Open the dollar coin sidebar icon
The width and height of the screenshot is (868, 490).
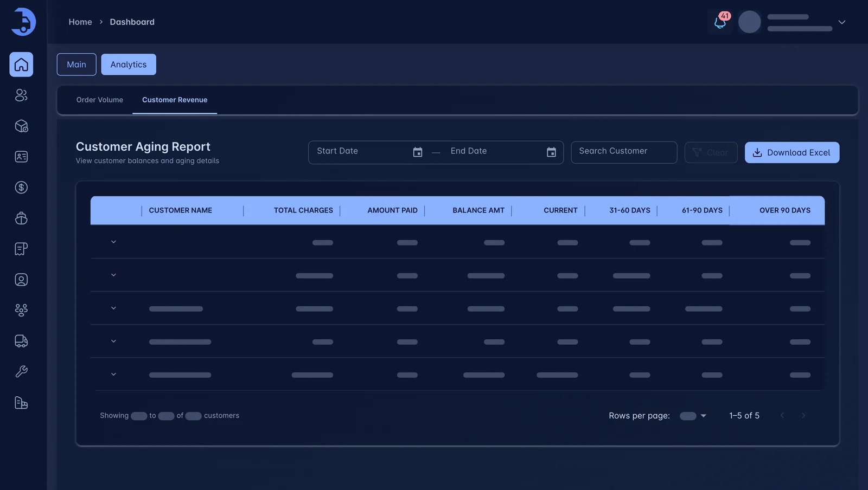click(x=21, y=188)
